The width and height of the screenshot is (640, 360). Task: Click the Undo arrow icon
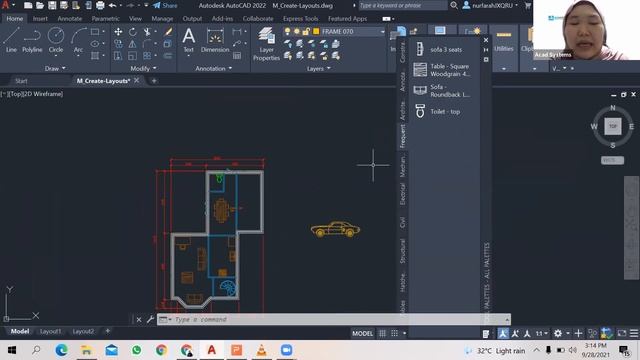[x=112, y=5]
